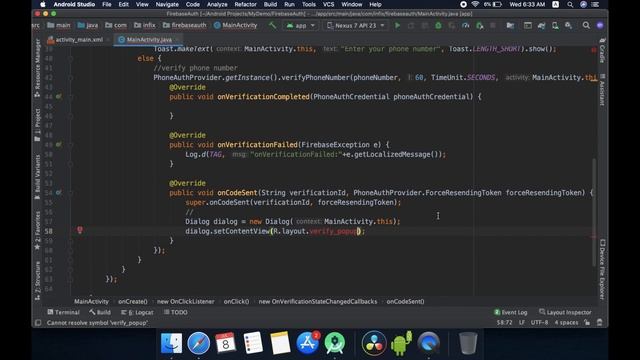The height and width of the screenshot is (360, 640).
Task: Open Build menu in menu bar
Action: click(x=270, y=4)
